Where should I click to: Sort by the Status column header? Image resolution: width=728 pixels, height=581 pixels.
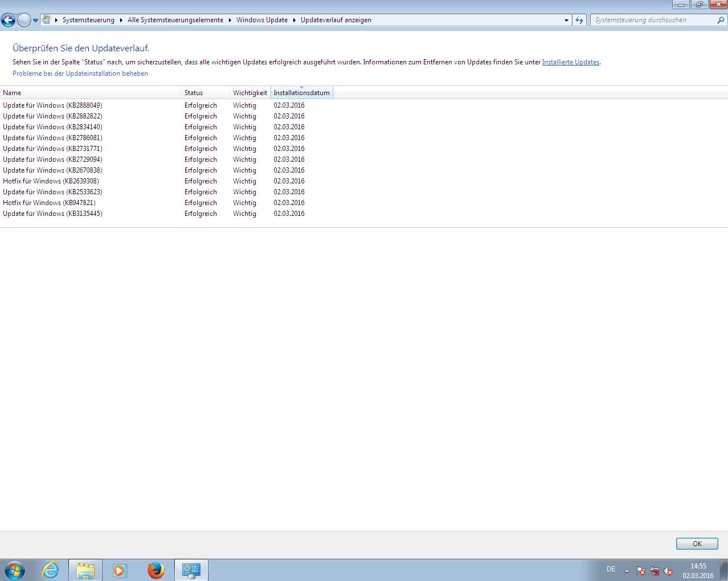pos(194,93)
